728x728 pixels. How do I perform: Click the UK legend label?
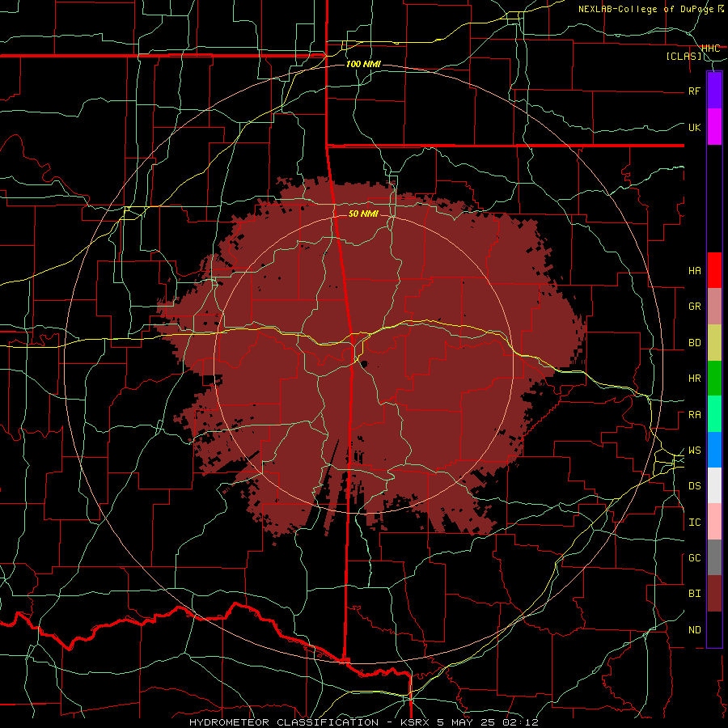point(694,127)
